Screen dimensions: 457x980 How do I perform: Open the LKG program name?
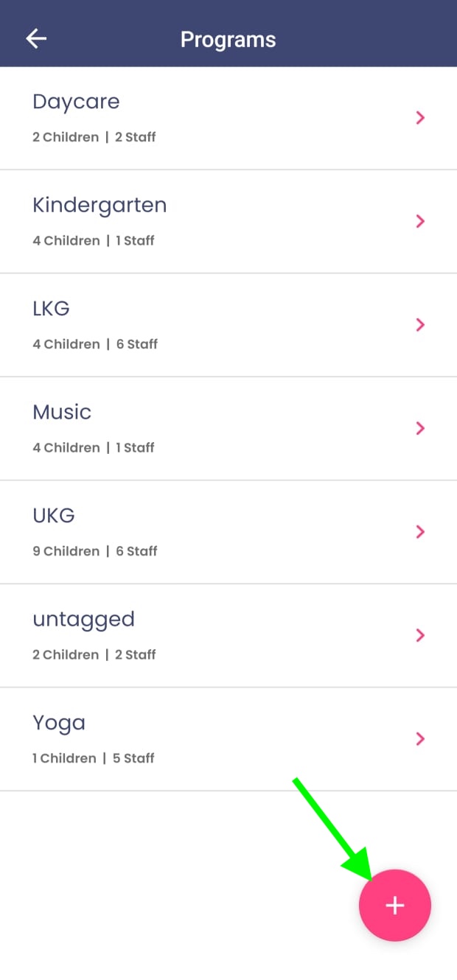tap(51, 308)
